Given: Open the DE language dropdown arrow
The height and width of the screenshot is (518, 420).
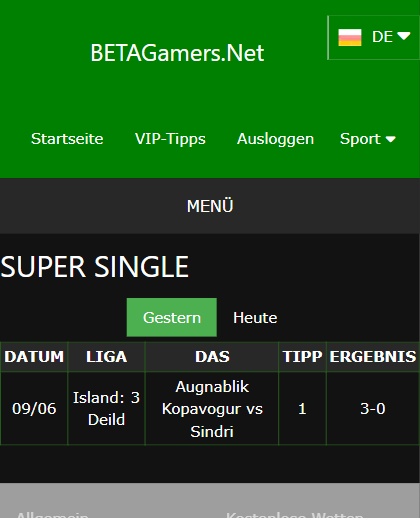Looking at the screenshot, I should pyautogui.click(x=404, y=36).
